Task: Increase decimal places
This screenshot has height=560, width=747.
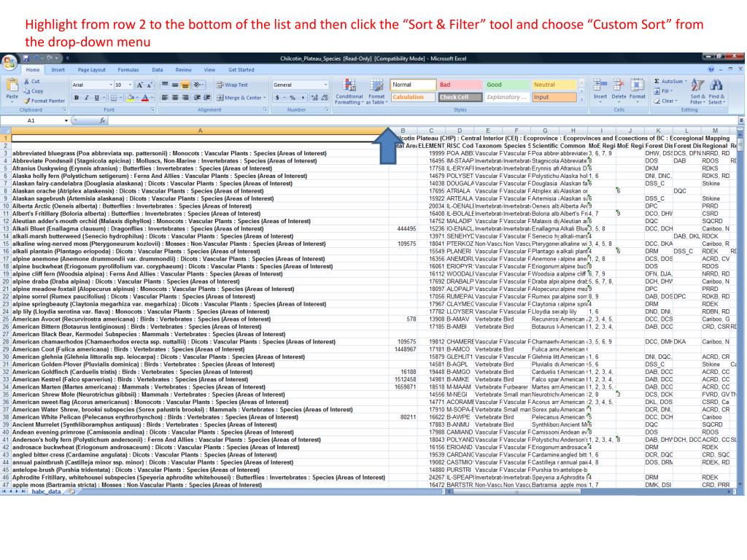Action: click(x=314, y=98)
